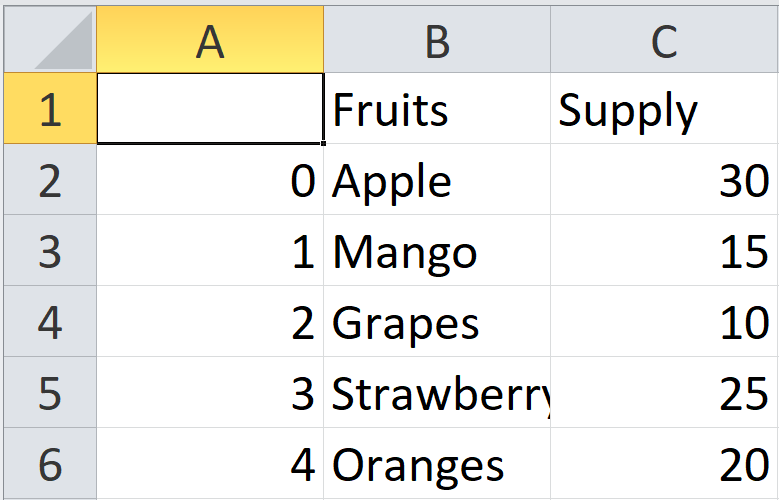
Task: Select row 2 header
Action: point(50,179)
